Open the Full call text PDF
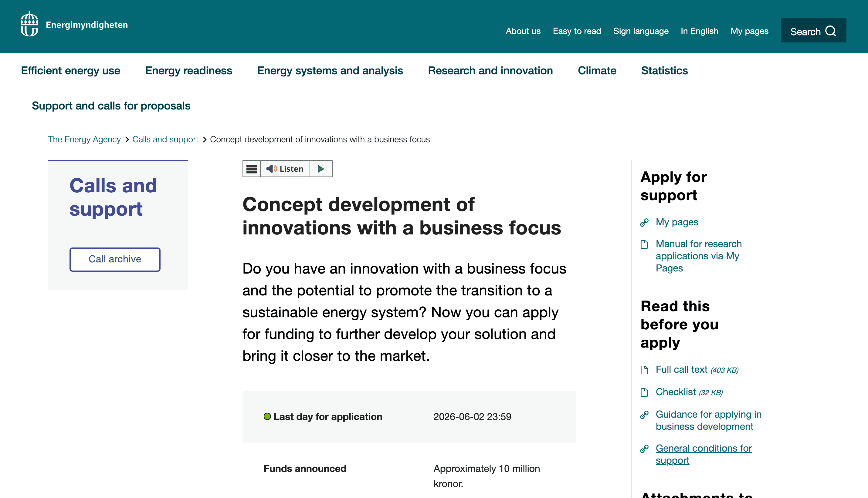This screenshot has height=498, width=868. pos(682,369)
